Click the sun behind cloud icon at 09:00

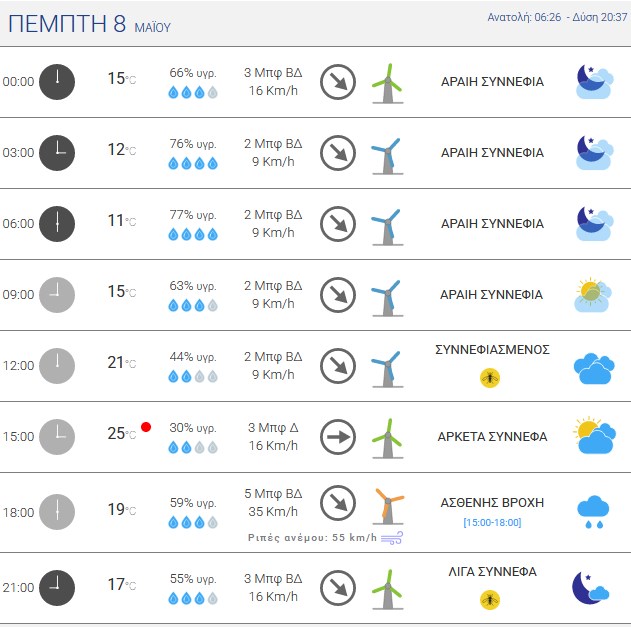click(593, 295)
